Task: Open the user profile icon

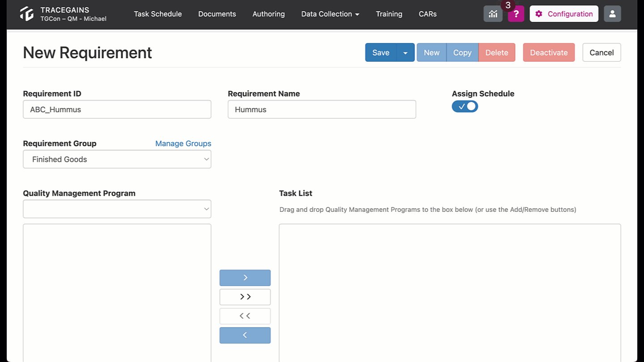Action: 612,14
